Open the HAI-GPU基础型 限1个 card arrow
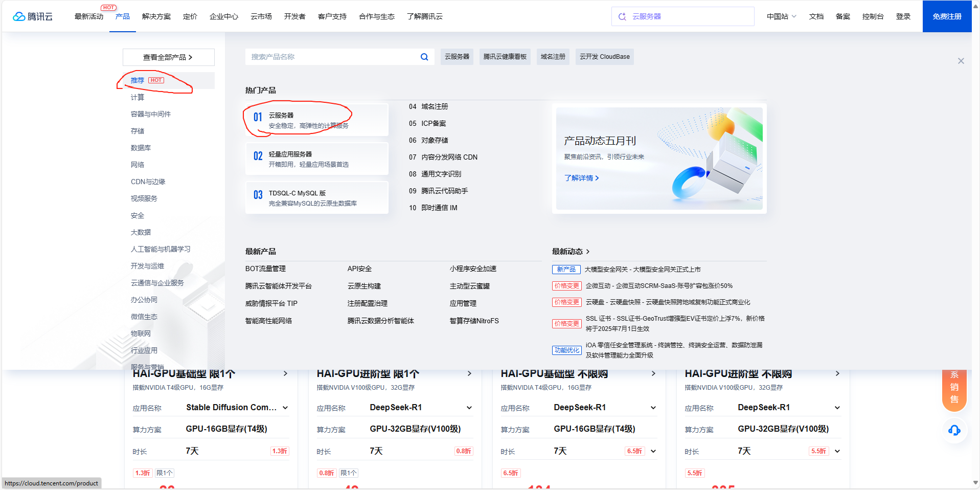980x490 pixels. 285,374
